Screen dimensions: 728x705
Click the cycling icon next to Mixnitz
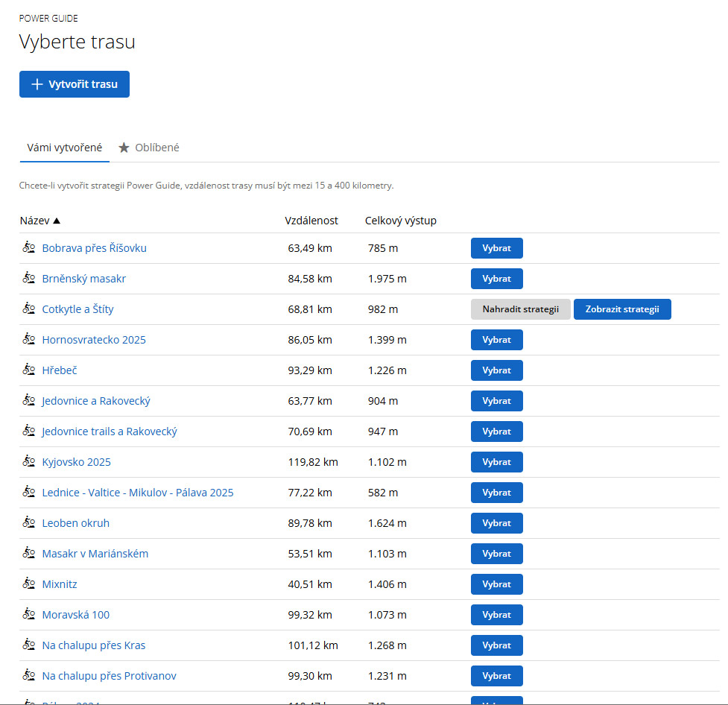[x=29, y=584]
